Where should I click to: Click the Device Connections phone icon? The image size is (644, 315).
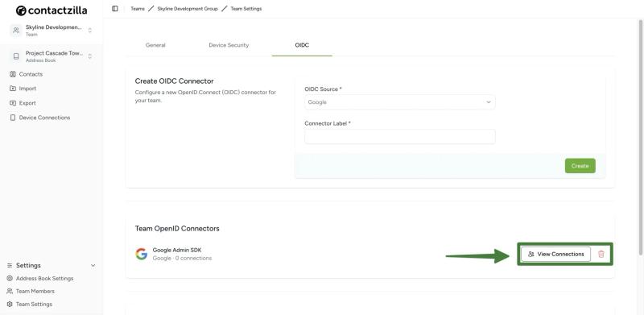[x=12, y=118]
